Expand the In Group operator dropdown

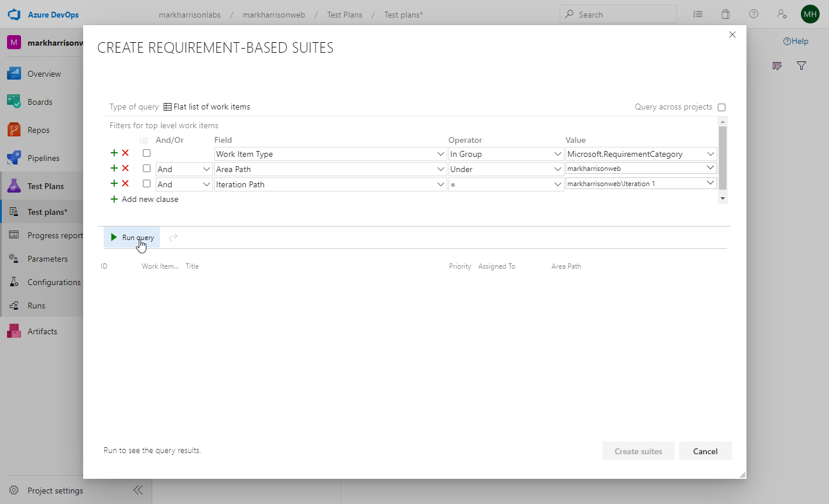pyautogui.click(x=557, y=154)
